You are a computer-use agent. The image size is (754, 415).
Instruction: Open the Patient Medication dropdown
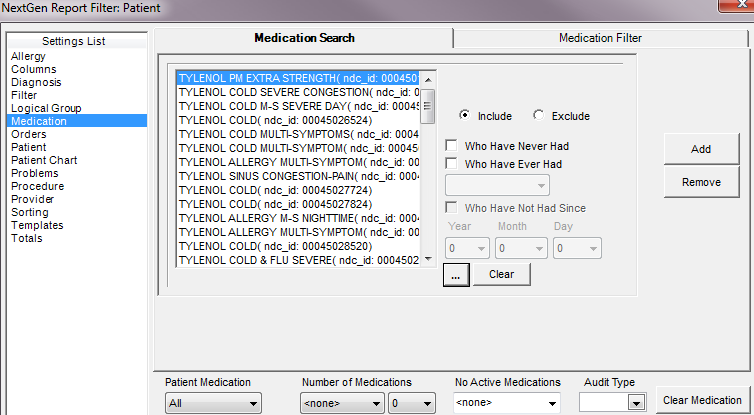(x=213, y=403)
